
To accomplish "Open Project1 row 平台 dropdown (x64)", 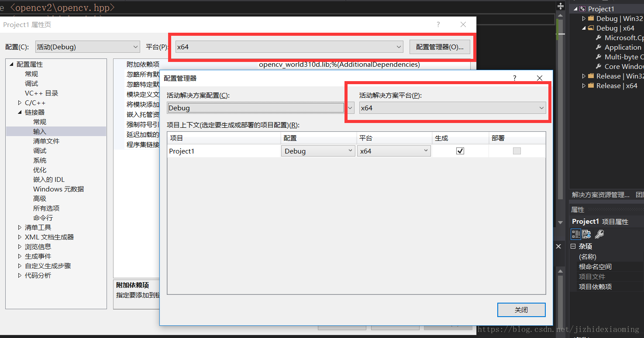I will 394,151.
